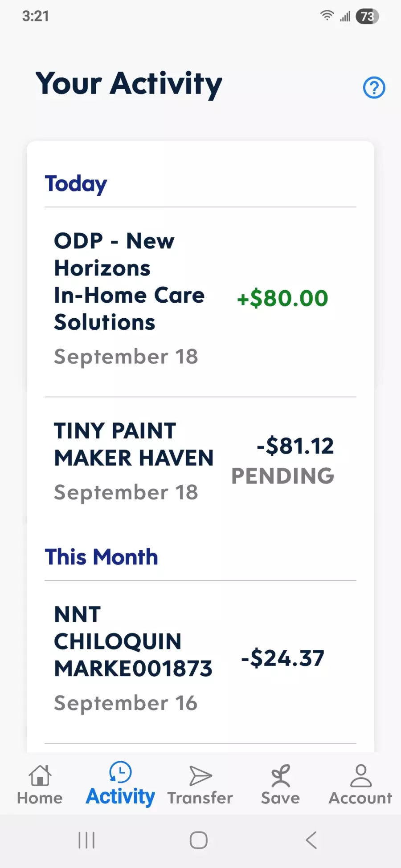Tap the Account person icon
The image size is (401, 868).
[x=360, y=776]
